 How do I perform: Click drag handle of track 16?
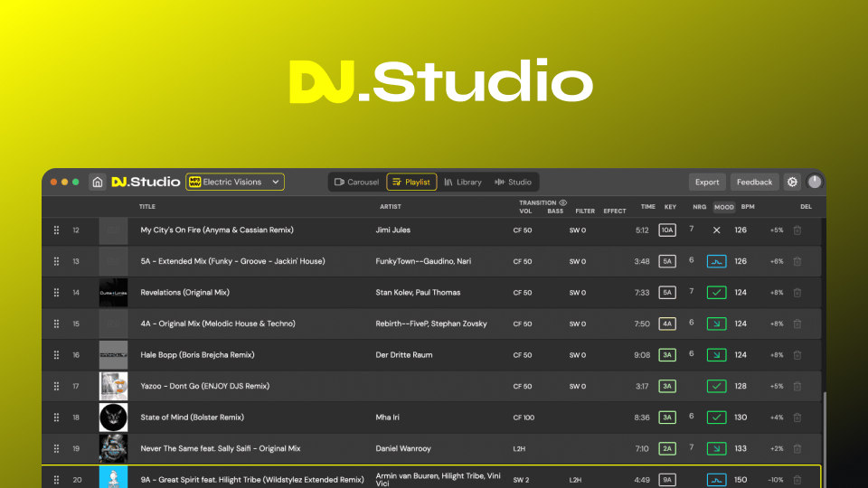(56, 355)
